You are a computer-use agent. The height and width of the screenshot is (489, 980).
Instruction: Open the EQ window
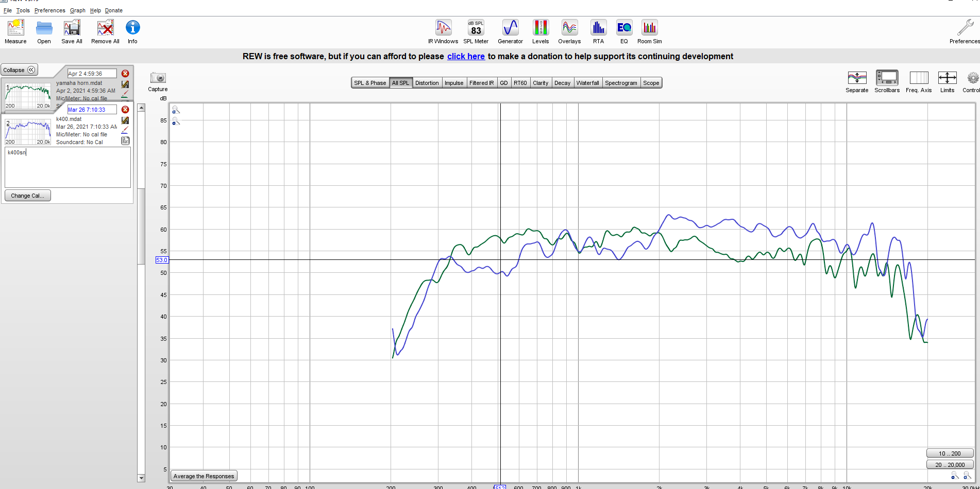point(624,31)
